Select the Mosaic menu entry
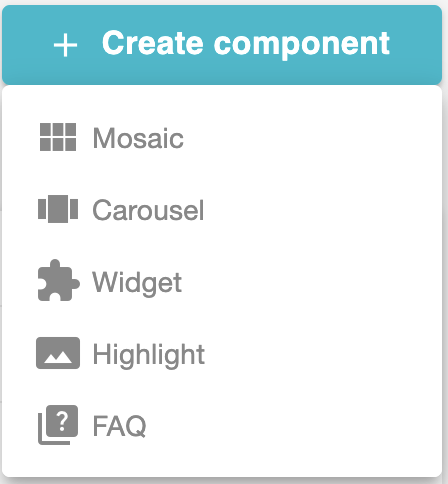 (x=222, y=137)
